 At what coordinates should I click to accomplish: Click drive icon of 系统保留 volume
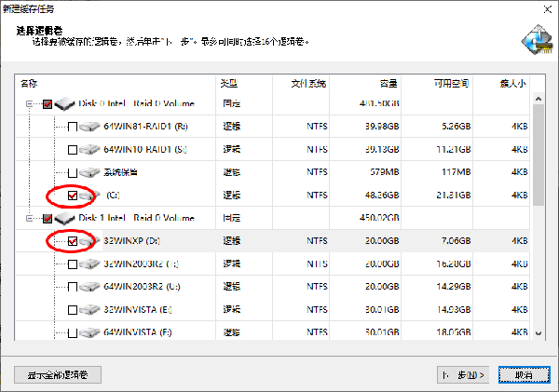[89, 172]
